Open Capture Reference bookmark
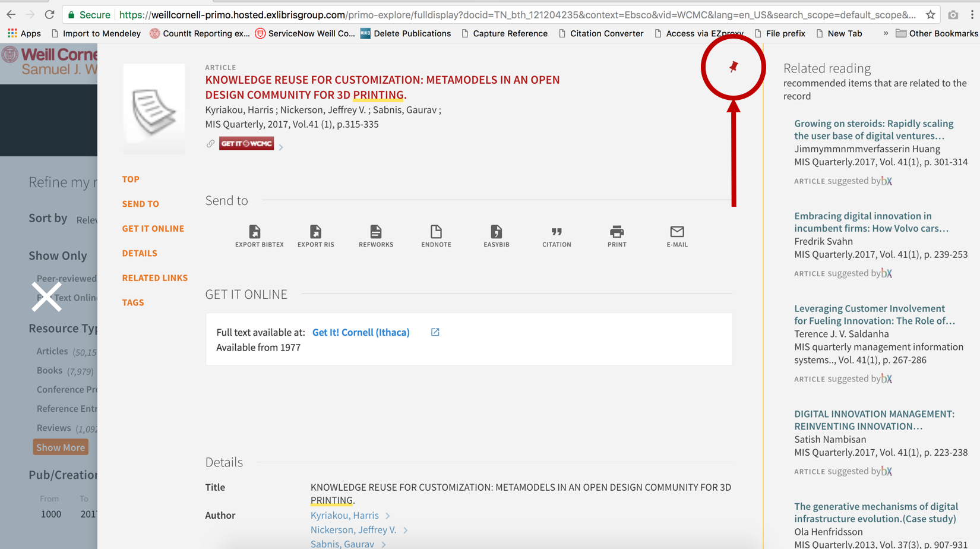Screen dimensions: 980x549 point(504,33)
